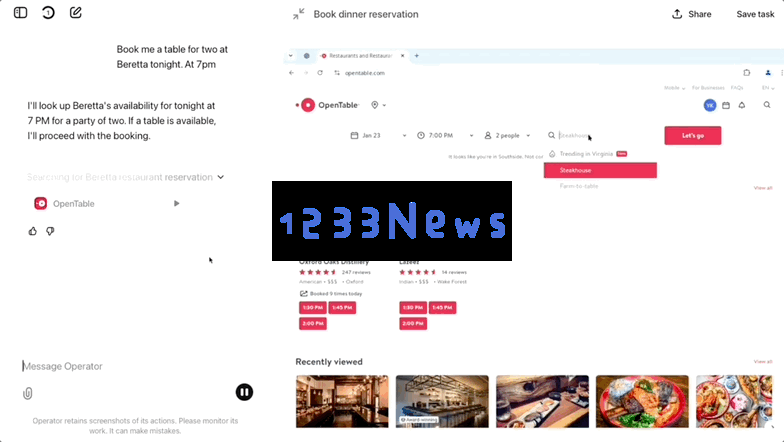Open the For Businesses link
The image size is (784, 442).
point(708,88)
